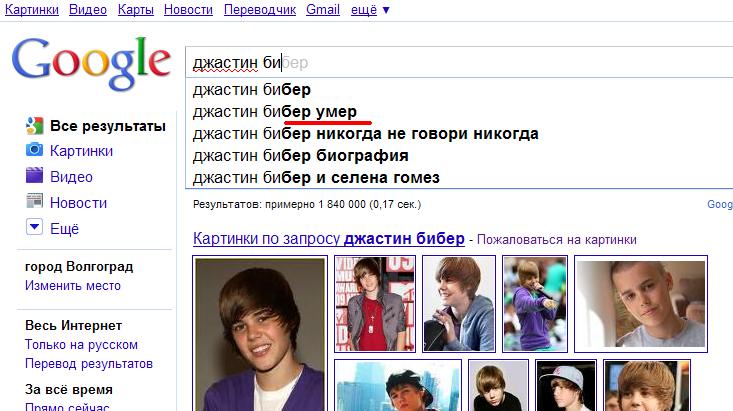The width and height of the screenshot is (733, 411).
Task: Filter by Новости in sidebar
Action: [x=79, y=203]
